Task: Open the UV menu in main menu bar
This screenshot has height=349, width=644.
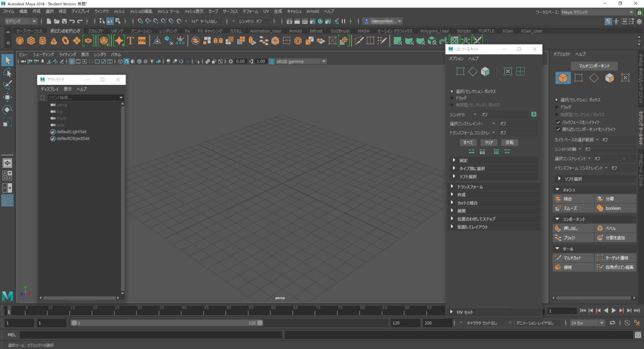Action: [266, 11]
